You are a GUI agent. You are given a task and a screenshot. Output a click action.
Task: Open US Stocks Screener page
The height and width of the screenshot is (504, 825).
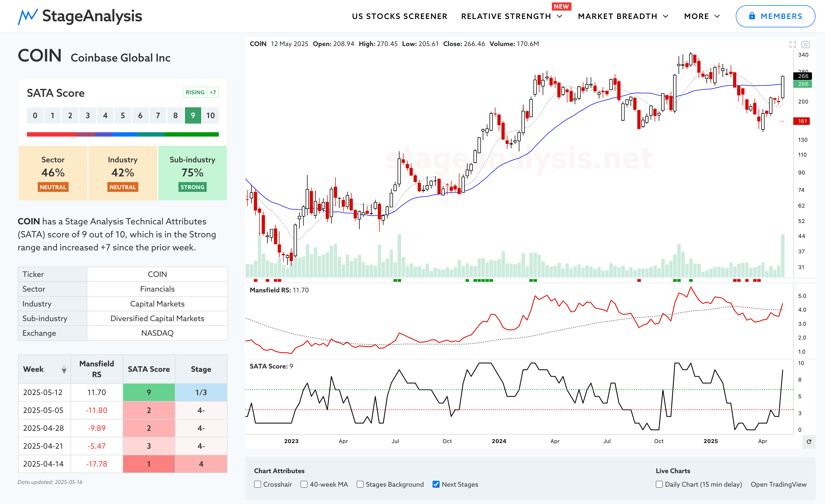tap(399, 16)
